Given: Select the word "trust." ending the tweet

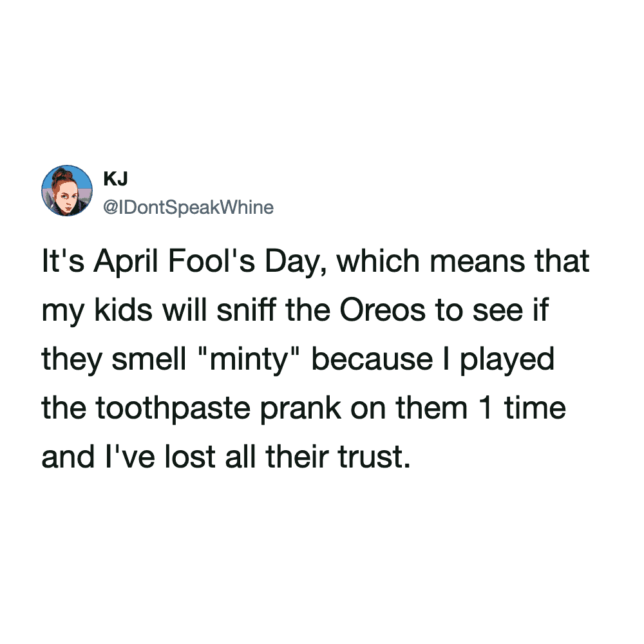Looking at the screenshot, I should click(373, 457).
